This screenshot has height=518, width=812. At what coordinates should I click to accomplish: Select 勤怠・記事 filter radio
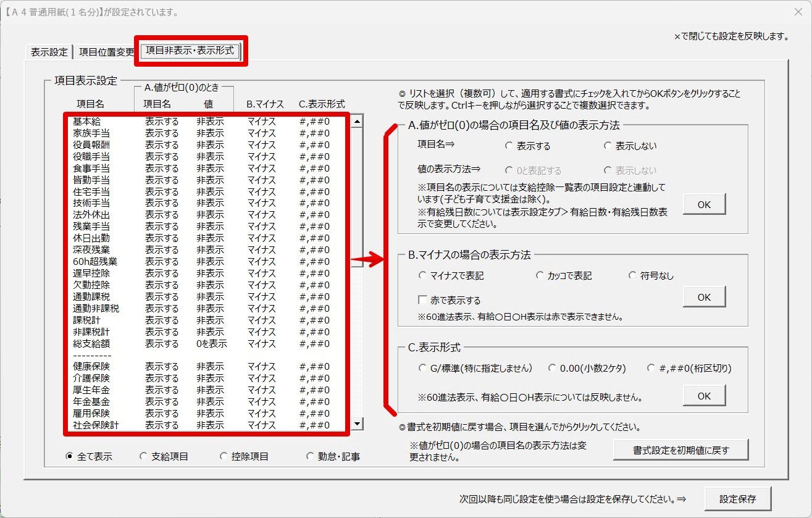[x=333, y=457]
